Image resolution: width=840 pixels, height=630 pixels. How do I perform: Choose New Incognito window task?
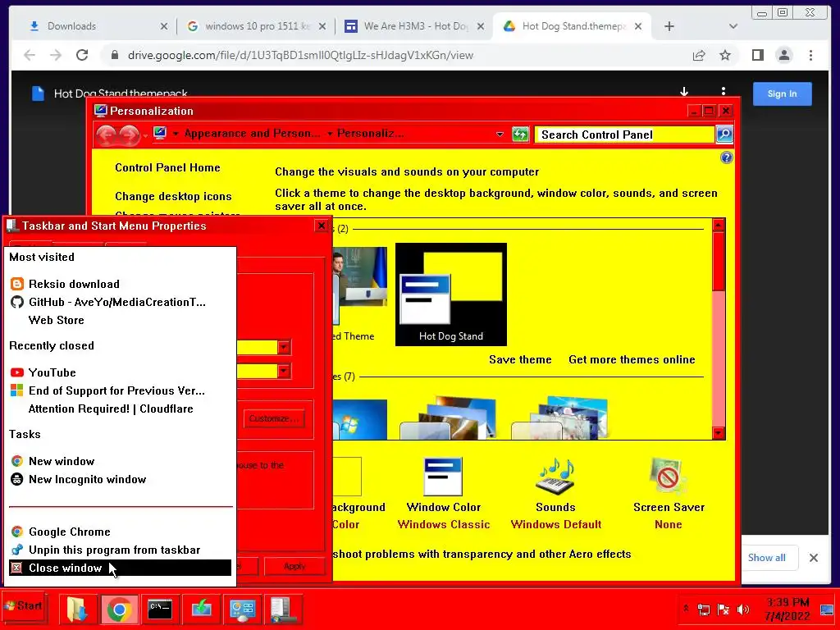tap(121, 479)
